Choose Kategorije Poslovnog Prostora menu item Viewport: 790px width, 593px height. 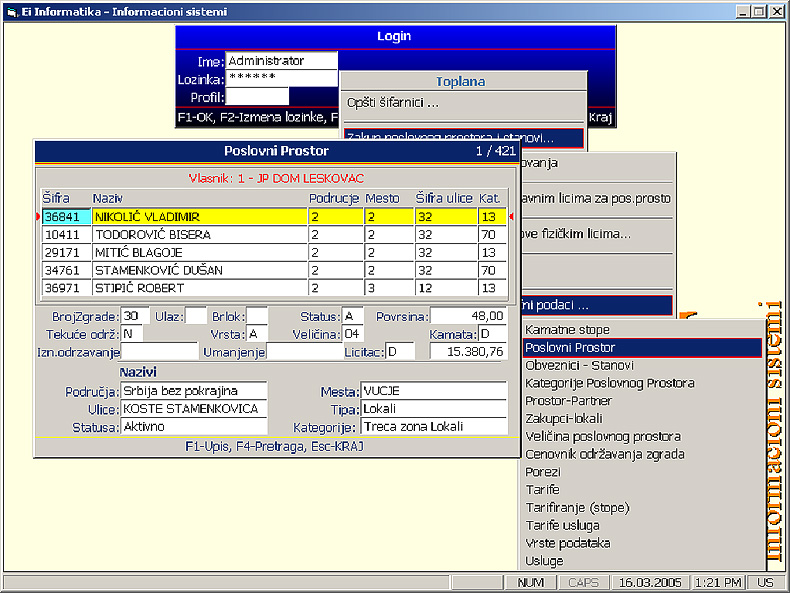click(x=610, y=383)
